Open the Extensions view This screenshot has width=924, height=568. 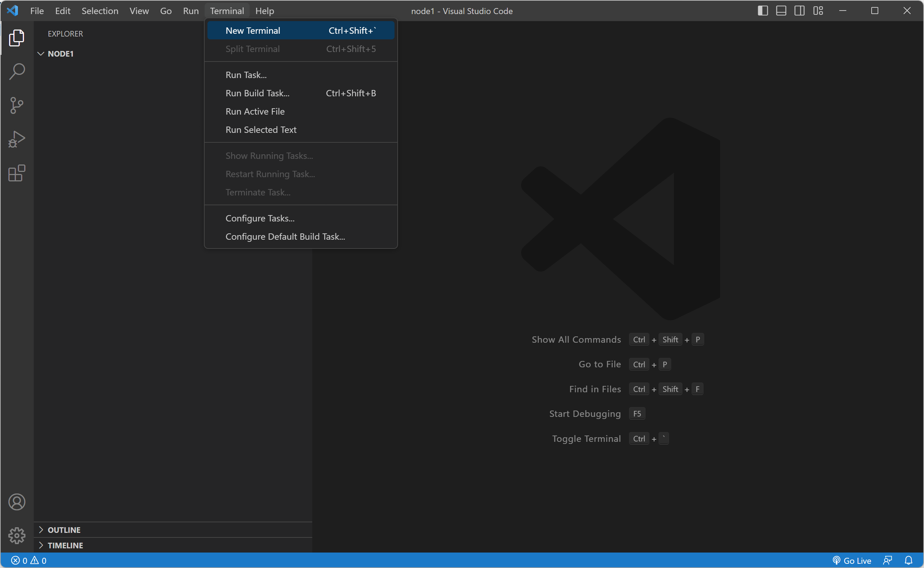[x=17, y=173]
